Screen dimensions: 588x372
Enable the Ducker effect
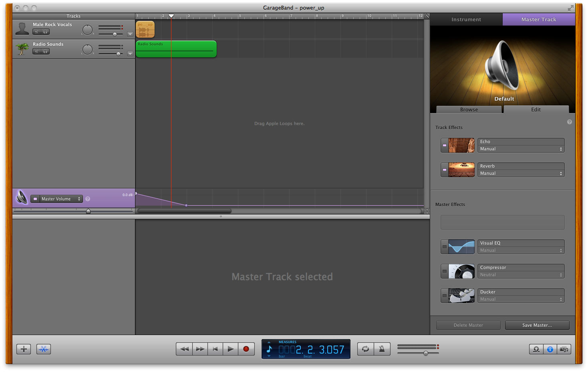click(x=445, y=296)
